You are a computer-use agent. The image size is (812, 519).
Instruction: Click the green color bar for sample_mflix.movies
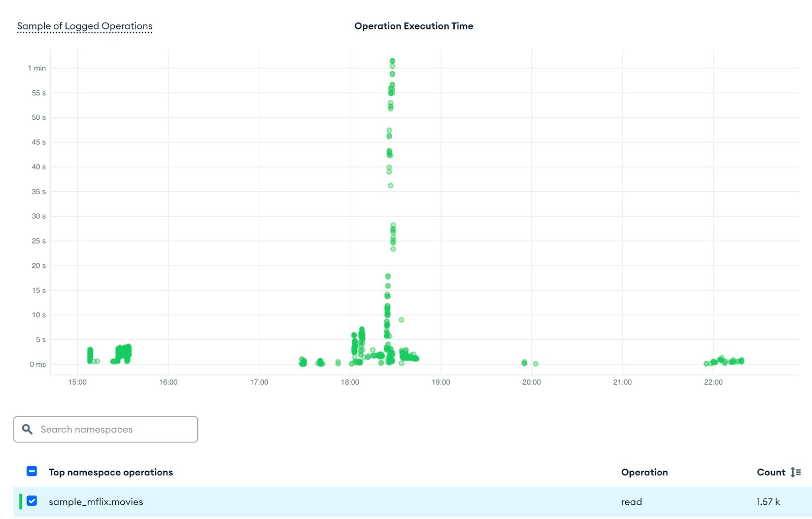coord(20,502)
